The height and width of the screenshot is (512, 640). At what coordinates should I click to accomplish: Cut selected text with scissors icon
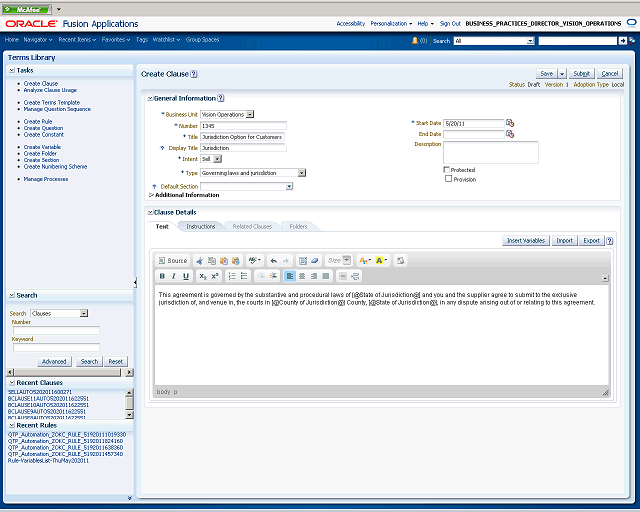click(200, 260)
